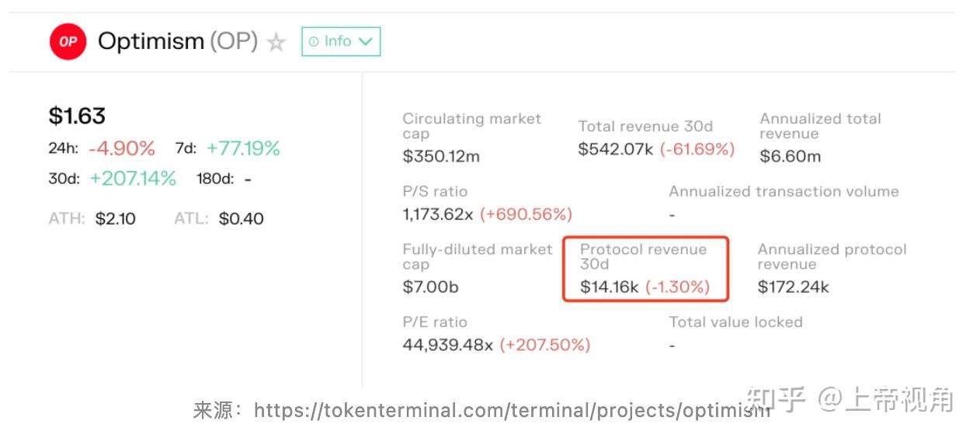The image size is (980, 438).
Task: Click the info circle icon in Info button
Action: [x=314, y=42]
